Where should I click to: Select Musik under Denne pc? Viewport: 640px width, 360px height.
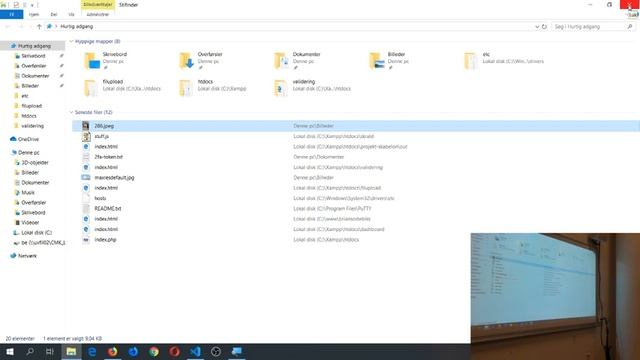pyautogui.click(x=28, y=193)
